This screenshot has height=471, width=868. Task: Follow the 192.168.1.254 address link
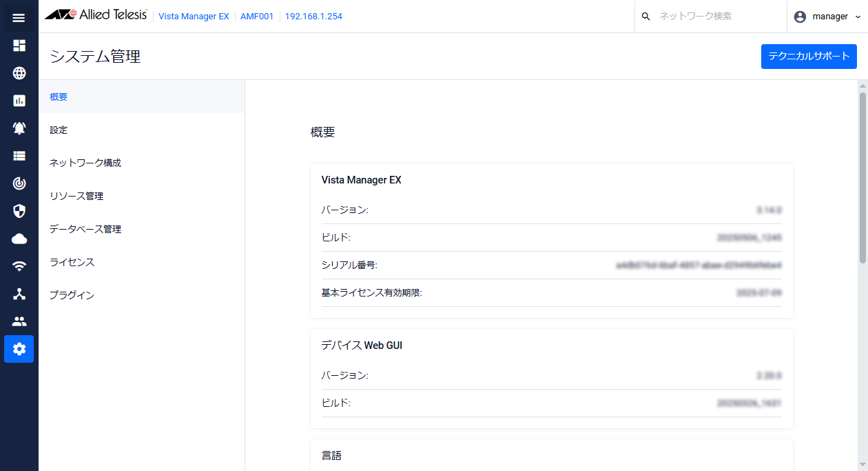[x=313, y=17]
